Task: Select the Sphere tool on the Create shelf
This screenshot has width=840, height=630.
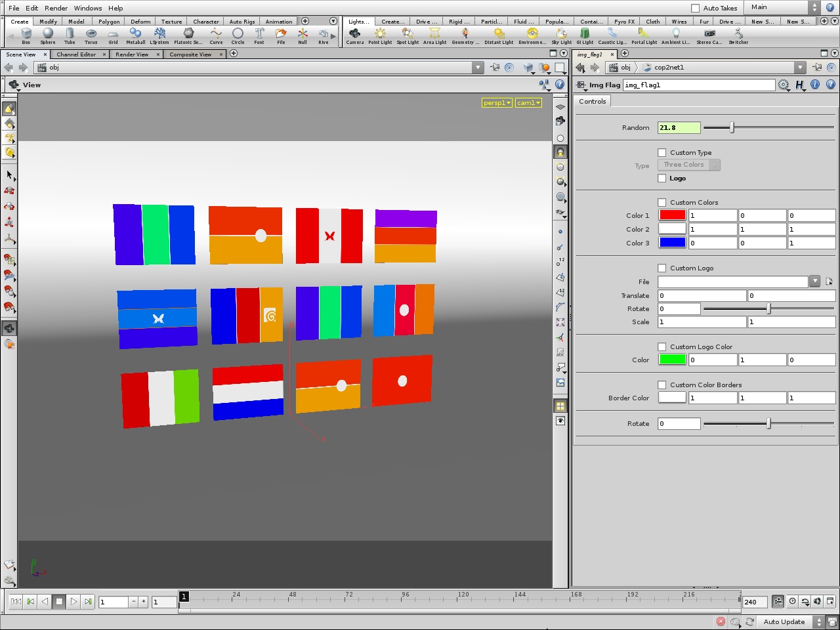Action: 47,33
